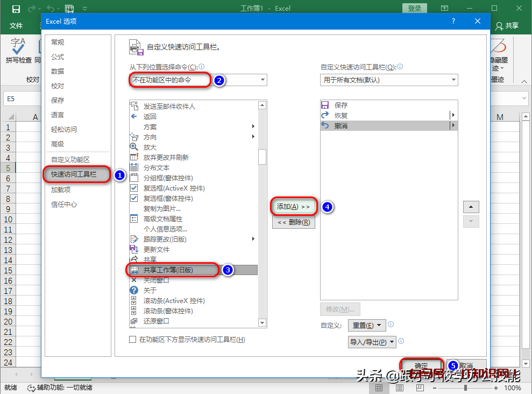The image size is (532, 394).
Task: Expand the 撤消 split arrow in right list
Action: pyautogui.click(x=453, y=125)
